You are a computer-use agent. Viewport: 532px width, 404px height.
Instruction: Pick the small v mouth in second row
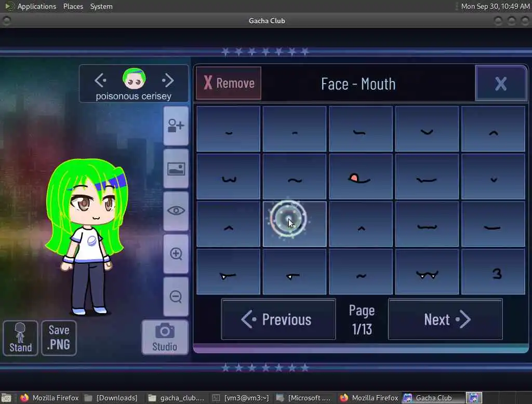[493, 177]
